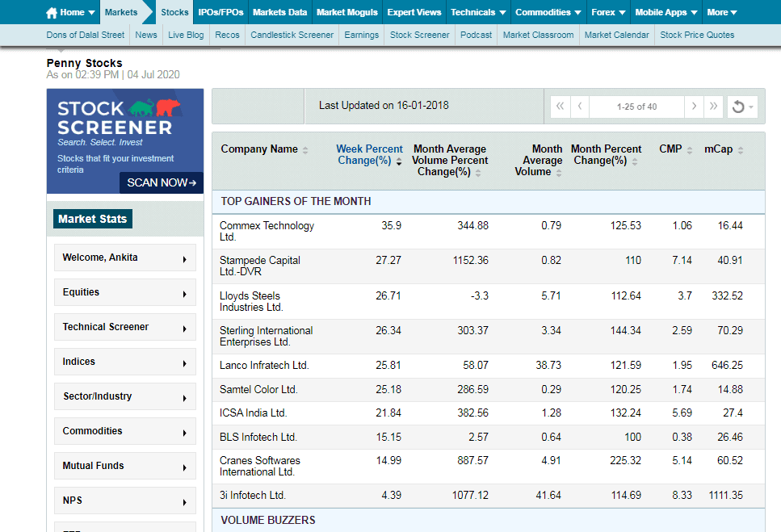The height and width of the screenshot is (532, 781).
Task: Open the Market Moguls tab
Action: click(x=347, y=12)
